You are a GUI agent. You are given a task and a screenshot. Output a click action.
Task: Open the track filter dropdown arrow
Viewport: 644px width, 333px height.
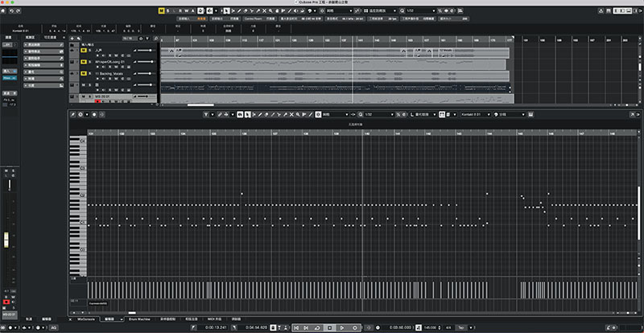147,38
